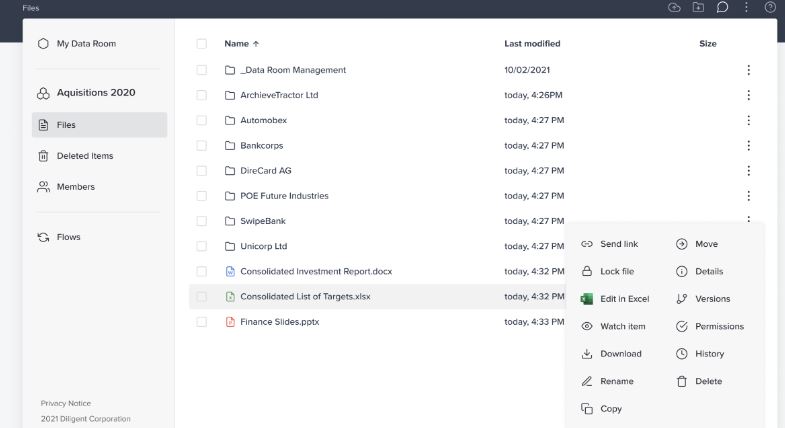The width and height of the screenshot is (785, 428).
Task: Choose Copy from context menu
Action: pos(601,408)
